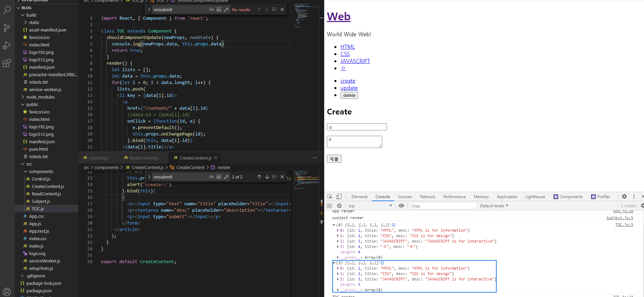Toggle Match Whole Word in CreateContent.js find box
644x297 pixels.
pos(219,177)
